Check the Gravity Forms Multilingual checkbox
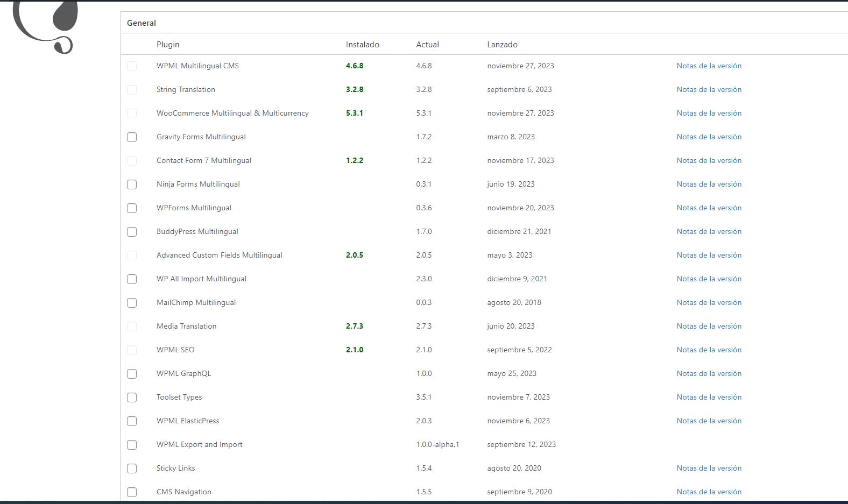This screenshot has width=848, height=504. 132,137
